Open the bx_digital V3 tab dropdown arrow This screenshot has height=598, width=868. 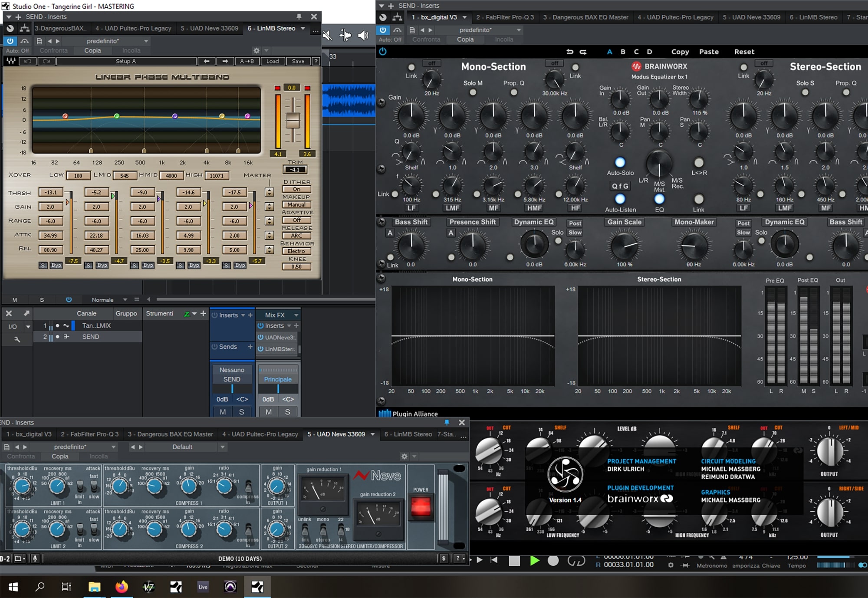click(x=464, y=17)
